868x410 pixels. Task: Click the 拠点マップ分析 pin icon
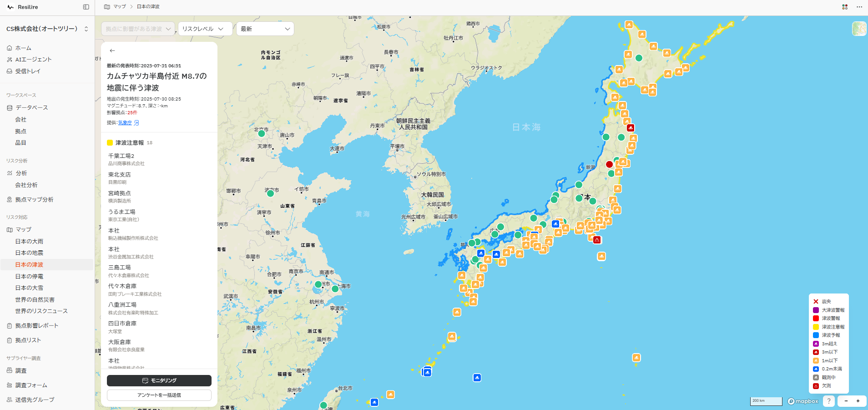(x=10, y=200)
